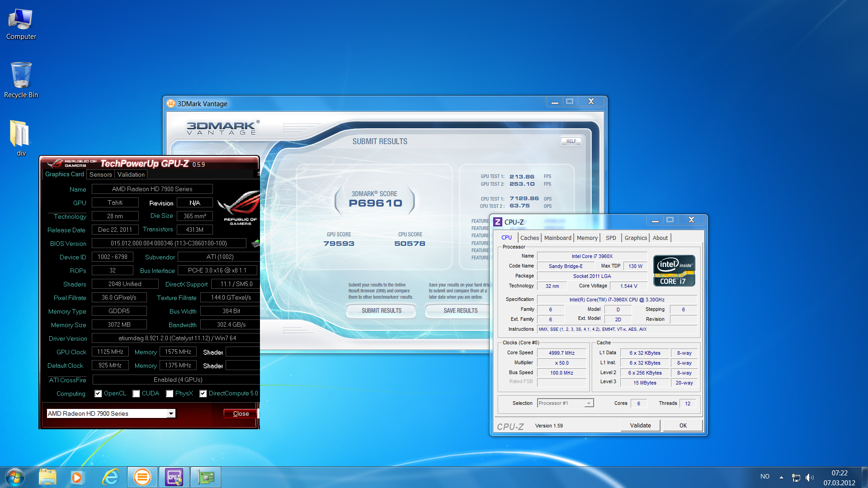Image resolution: width=868 pixels, height=488 pixels.
Task: Toggle the OpenCL checkbox in GPU-Z
Action: pos(98,394)
